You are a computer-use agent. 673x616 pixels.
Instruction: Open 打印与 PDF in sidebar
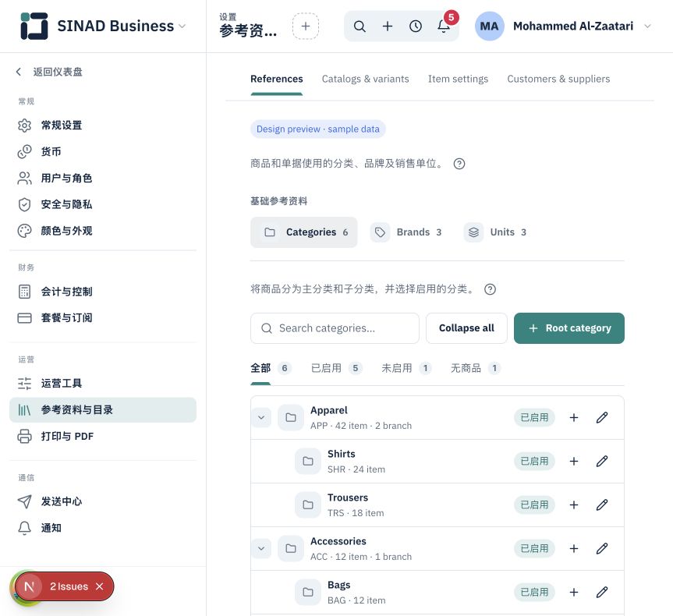coord(103,437)
